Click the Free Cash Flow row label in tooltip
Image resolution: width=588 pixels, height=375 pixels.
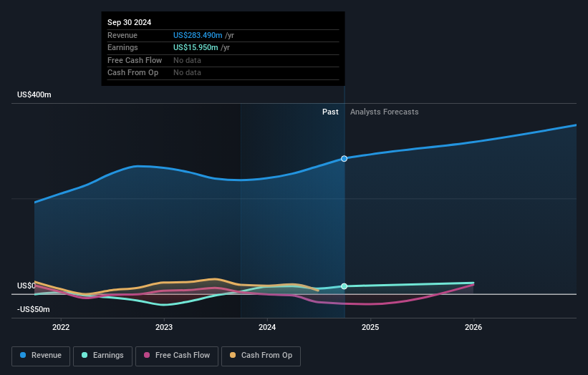pyautogui.click(x=135, y=60)
